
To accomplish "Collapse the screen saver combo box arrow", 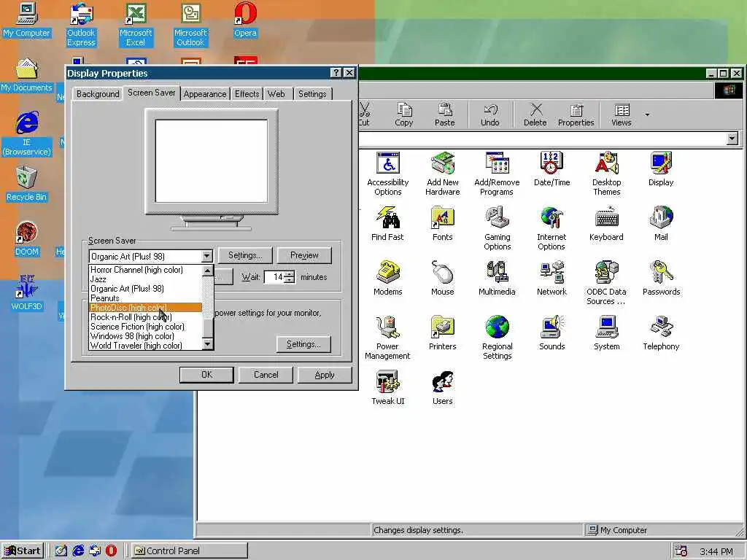I will click(206, 256).
